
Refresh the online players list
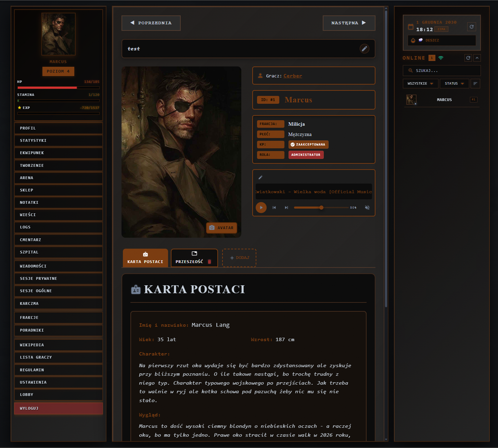pos(468,58)
